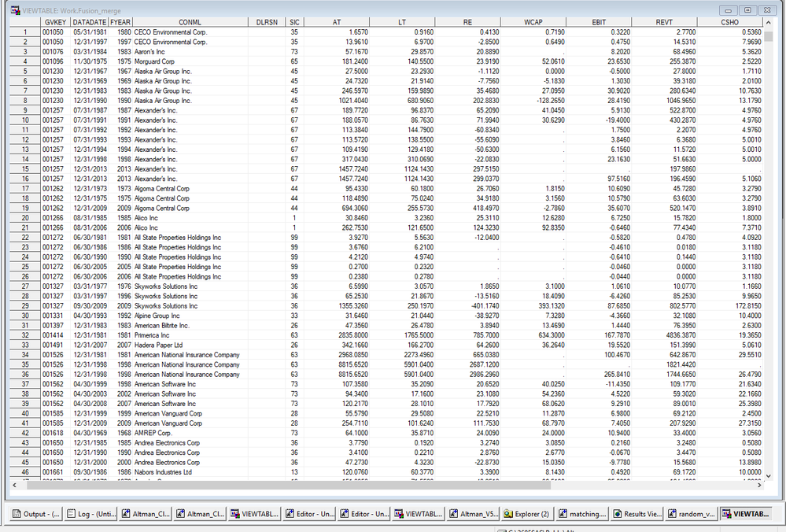Click the Morguard Corp company cell

click(190, 61)
